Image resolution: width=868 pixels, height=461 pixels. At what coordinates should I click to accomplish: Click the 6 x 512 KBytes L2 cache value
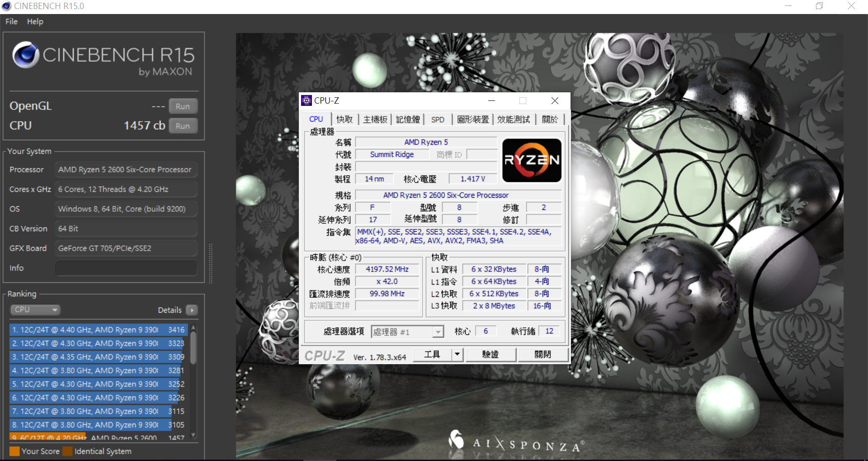(x=494, y=294)
